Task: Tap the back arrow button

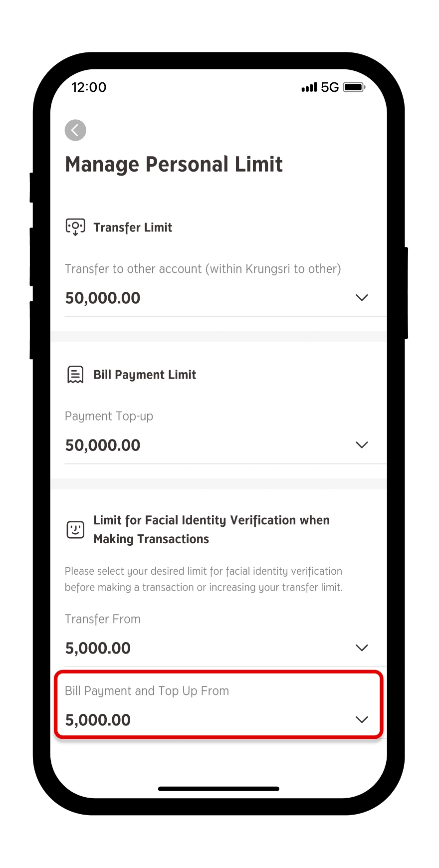Action: [x=75, y=131]
